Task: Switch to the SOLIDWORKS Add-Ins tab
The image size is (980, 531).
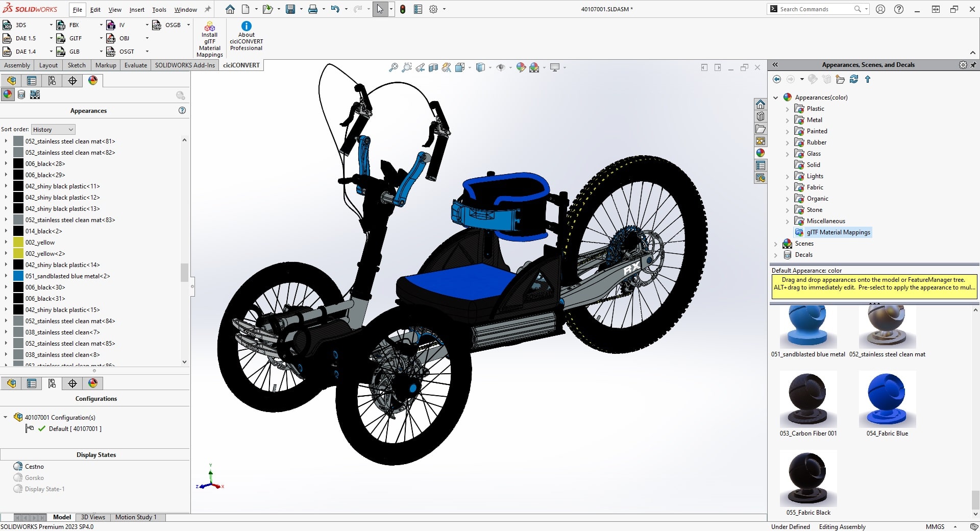Action: (185, 65)
